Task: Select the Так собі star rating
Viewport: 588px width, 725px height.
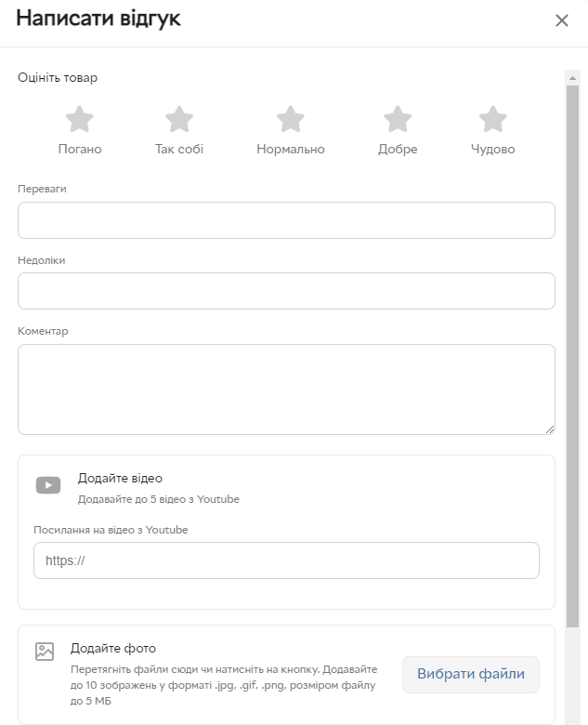Action: tap(178, 120)
